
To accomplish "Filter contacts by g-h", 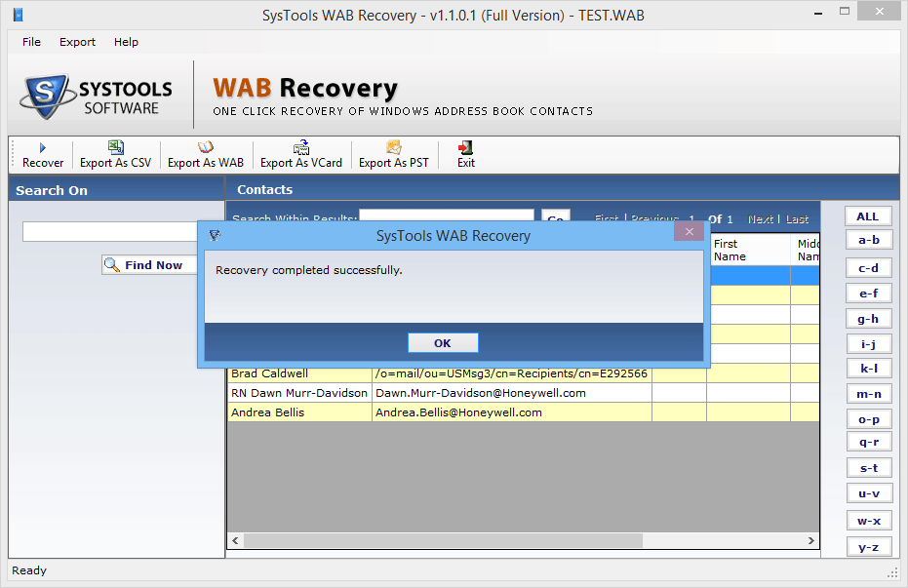I will pyautogui.click(x=869, y=319).
